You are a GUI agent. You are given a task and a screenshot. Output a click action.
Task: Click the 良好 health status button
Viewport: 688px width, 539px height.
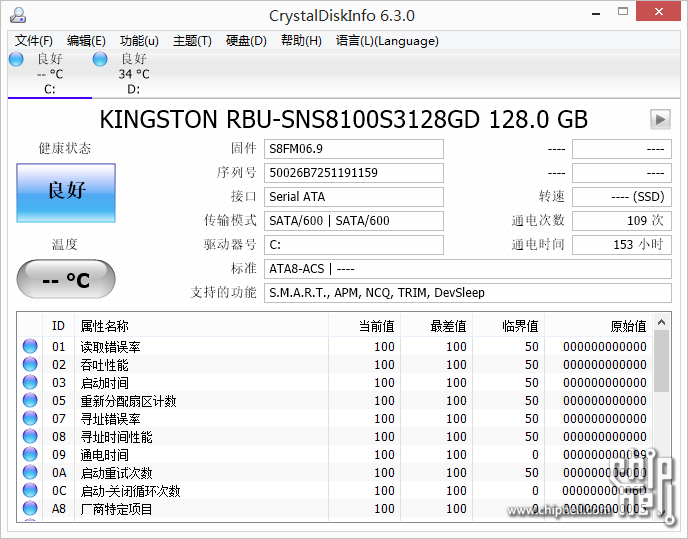(x=66, y=193)
